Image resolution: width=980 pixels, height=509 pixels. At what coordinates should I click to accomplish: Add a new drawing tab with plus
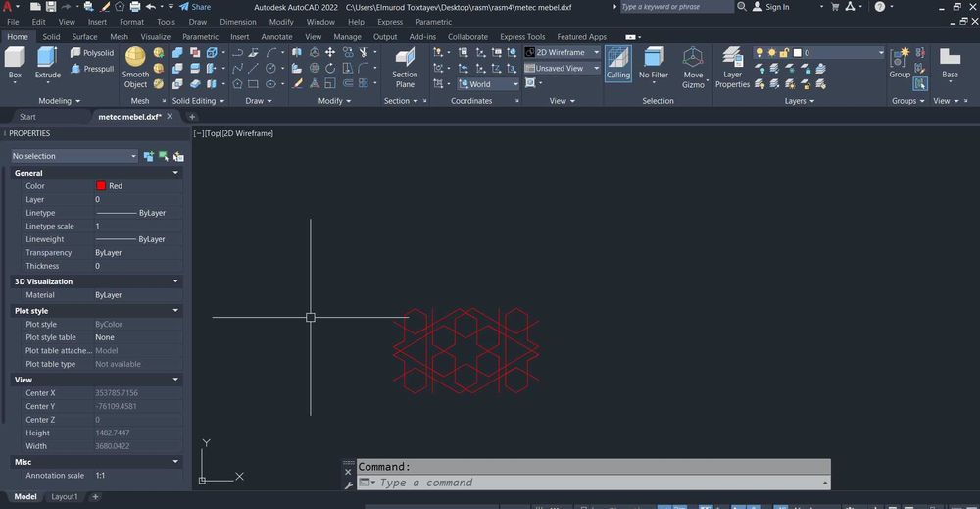pos(192,117)
